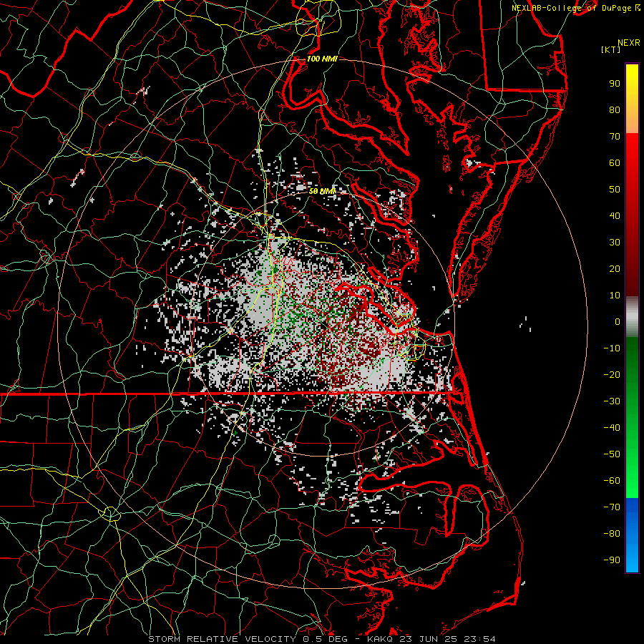
Task: Click the 100 NMI range ring label
Action: tap(322, 59)
